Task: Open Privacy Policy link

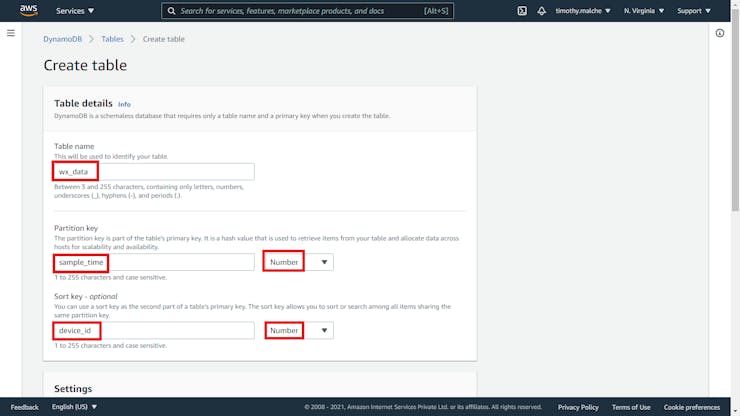Action: [x=578, y=407]
